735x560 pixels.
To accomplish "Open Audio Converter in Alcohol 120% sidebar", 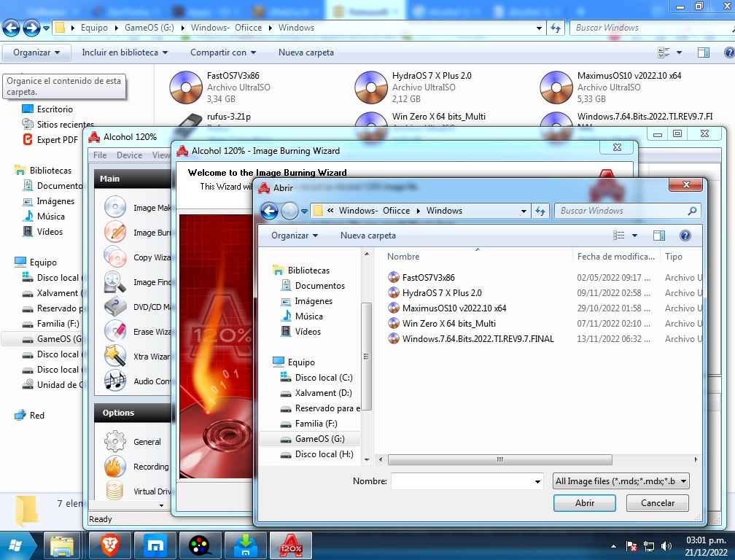I will point(137,381).
